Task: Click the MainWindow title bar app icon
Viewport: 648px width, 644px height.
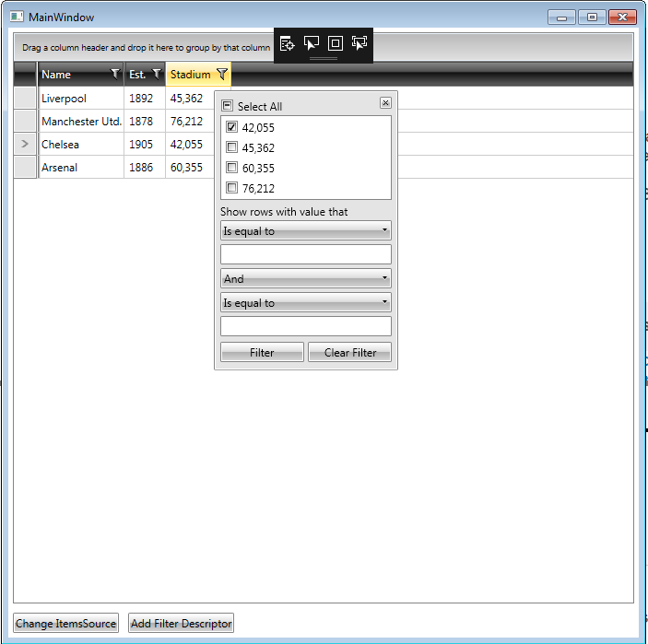Action: (17, 17)
